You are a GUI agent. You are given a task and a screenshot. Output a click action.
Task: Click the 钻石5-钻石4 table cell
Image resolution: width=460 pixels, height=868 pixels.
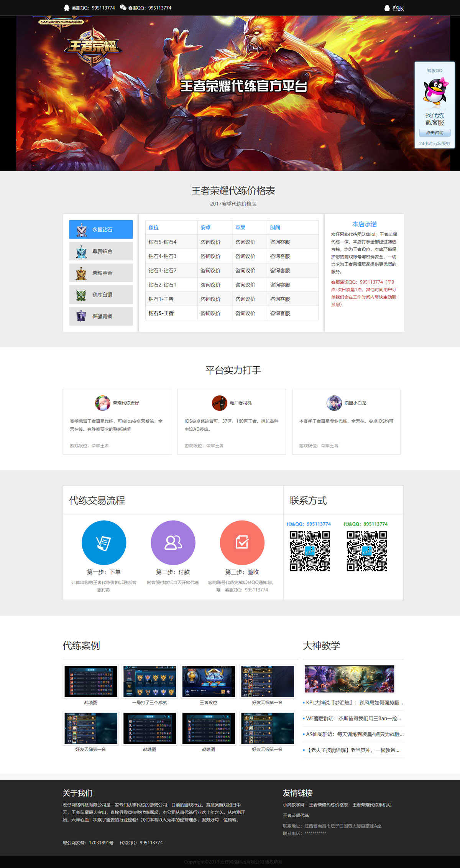171,242
